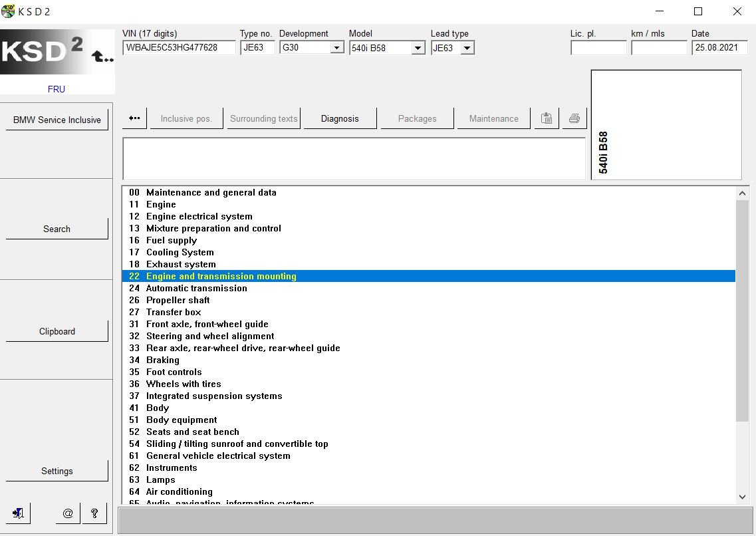
Task: Select 36 Wheels with tires
Action: click(429, 384)
